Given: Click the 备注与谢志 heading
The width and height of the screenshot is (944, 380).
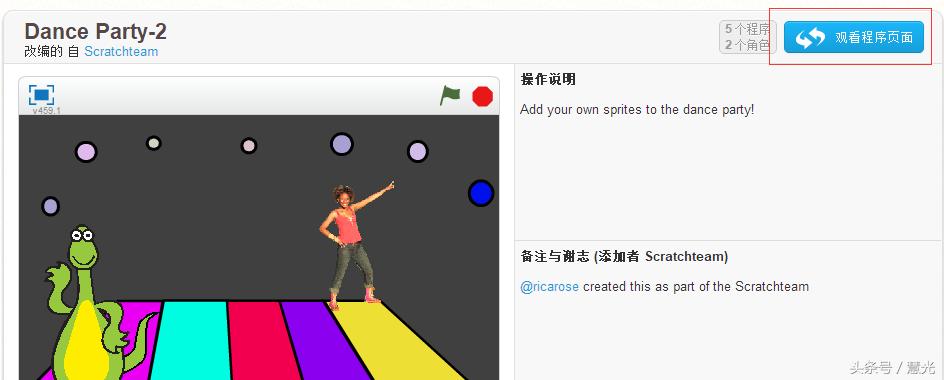Looking at the screenshot, I should tap(624, 257).
